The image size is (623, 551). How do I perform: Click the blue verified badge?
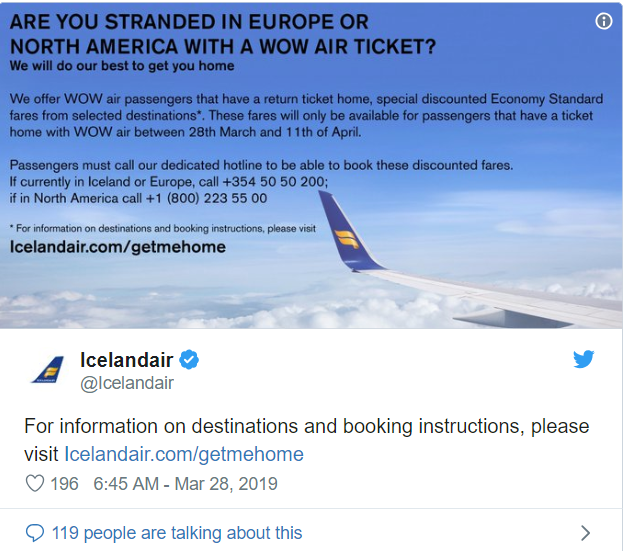(x=189, y=360)
